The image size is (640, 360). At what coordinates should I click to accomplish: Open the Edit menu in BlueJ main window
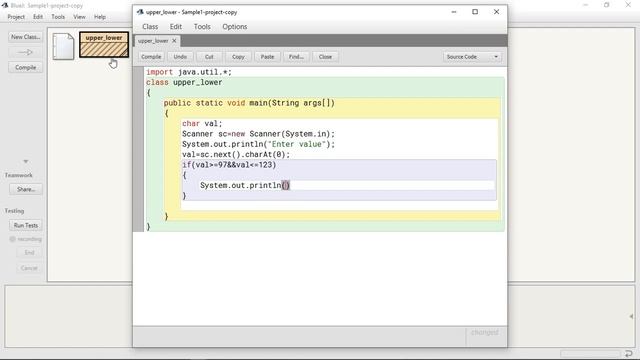[38, 17]
